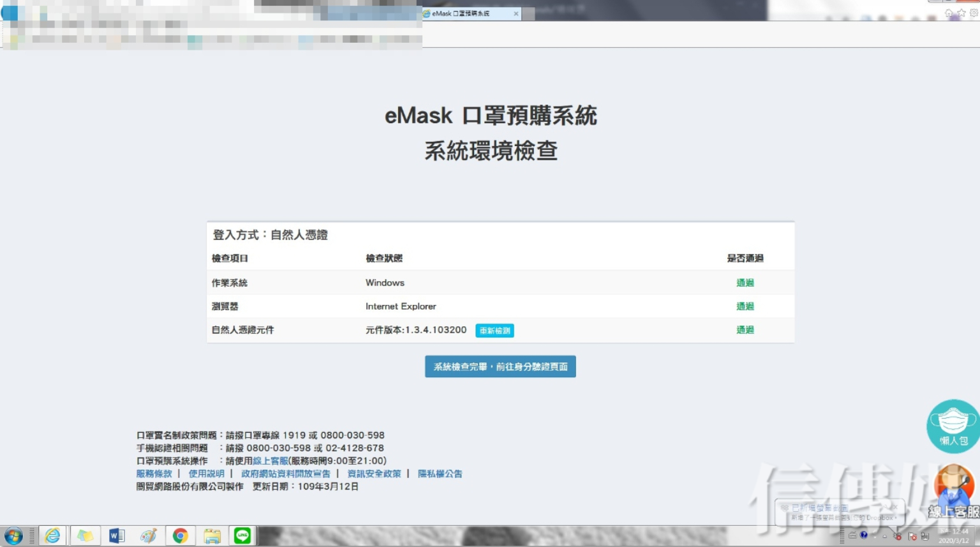Viewport: 980px width, 547px height.
Task: Open Google Chrome from the taskbar
Action: tap(181, 536)
